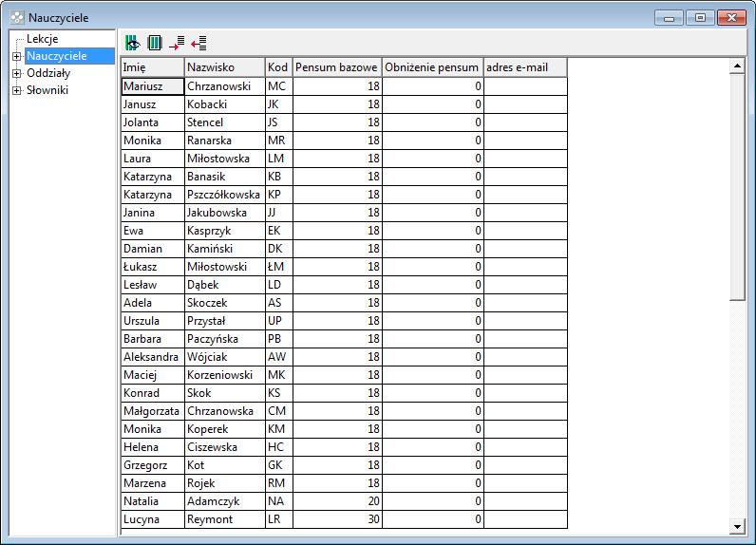This screenshot has width=756, height=545.
Task: Click the vertical scrollbar thumb
Action: pos(737,187)
